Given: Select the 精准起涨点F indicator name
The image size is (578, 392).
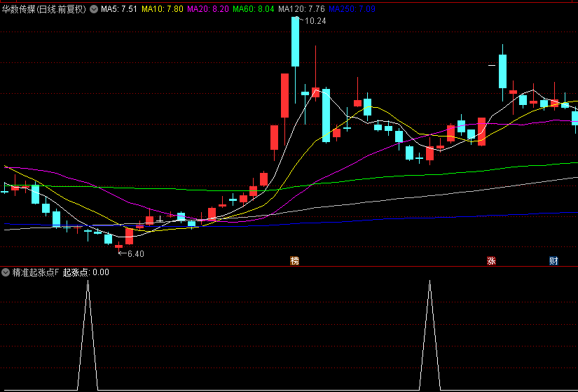Looking at the screenshot, I should [36, 272].
